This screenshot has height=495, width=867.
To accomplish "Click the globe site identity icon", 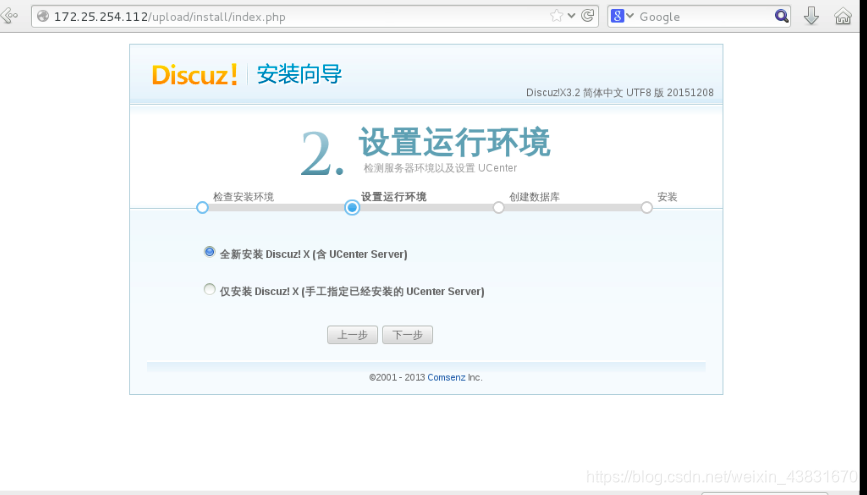I will point(43,17).
